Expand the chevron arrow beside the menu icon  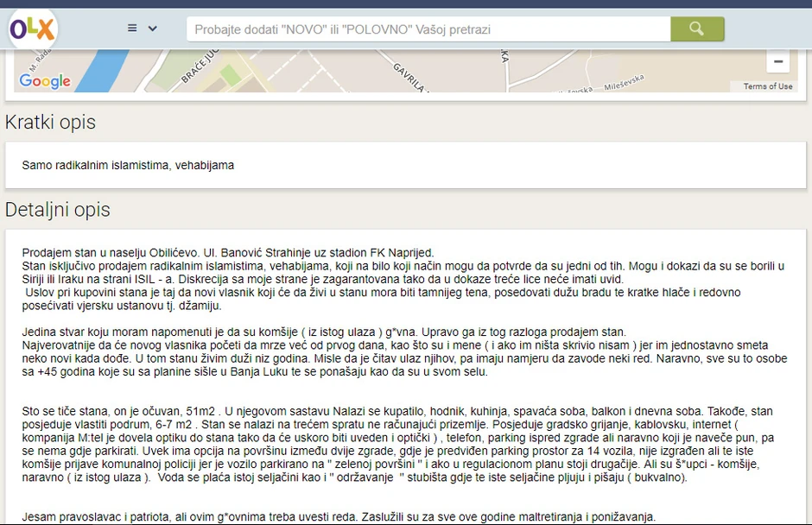coord(153,28)
